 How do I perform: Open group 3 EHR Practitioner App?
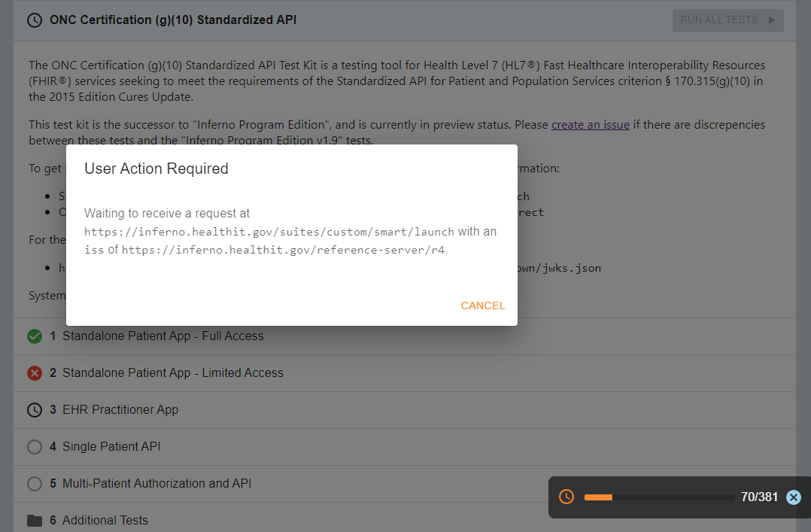[x=405, y=410]
